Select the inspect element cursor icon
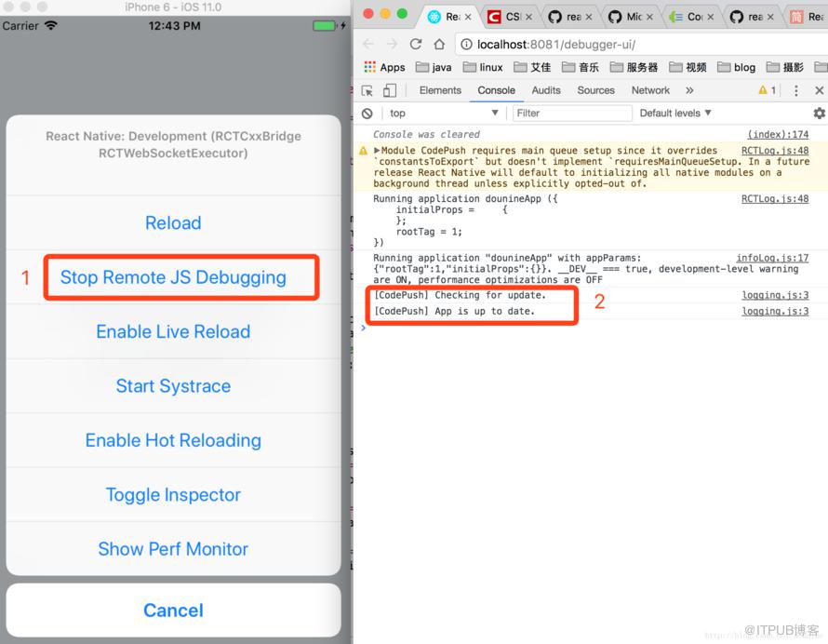The image size is (828, 644). [367, 91]
